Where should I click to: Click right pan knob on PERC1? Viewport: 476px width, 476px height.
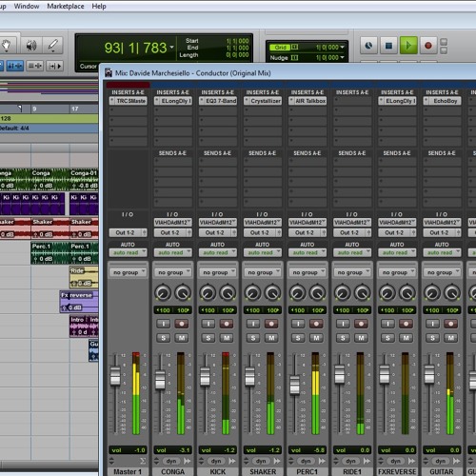pos(318,293)
